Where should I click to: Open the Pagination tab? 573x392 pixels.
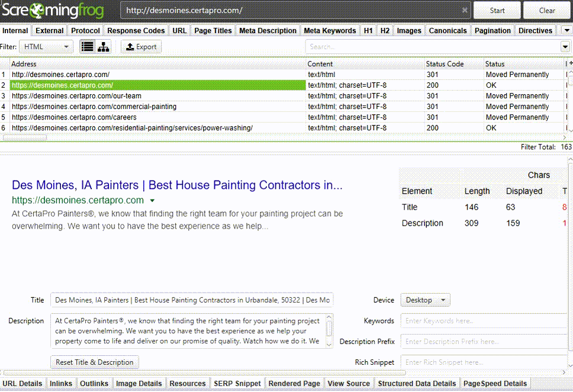point(492,31)
